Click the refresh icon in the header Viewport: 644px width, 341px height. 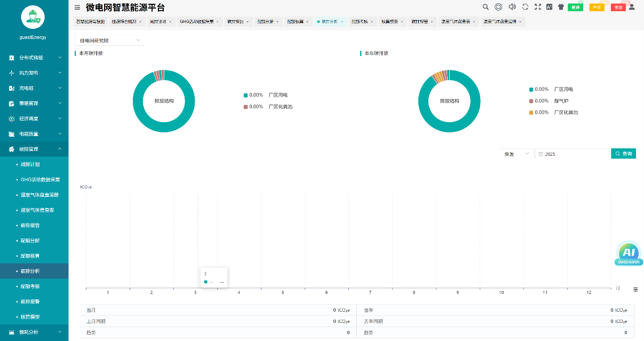tap(525, 7)
